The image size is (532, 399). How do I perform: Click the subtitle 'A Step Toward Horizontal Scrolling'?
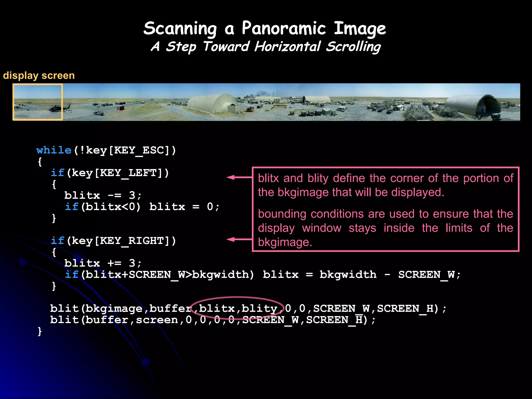click(265, 47)
